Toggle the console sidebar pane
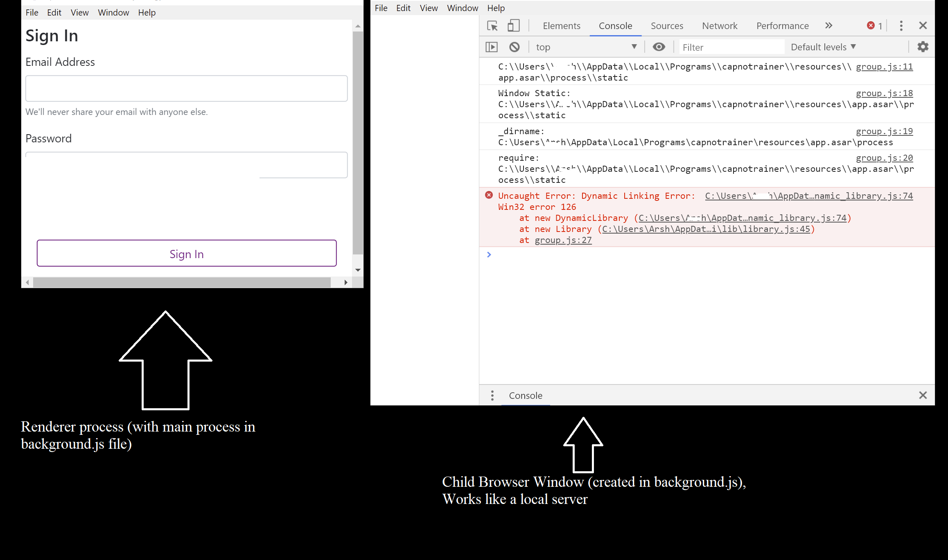Viewport: 948px width, 560px height. (x=492, y=47)
